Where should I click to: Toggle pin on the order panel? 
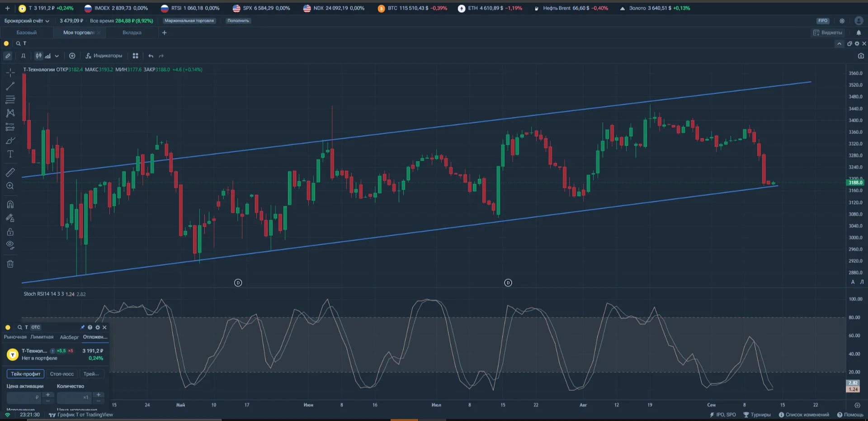82,327
